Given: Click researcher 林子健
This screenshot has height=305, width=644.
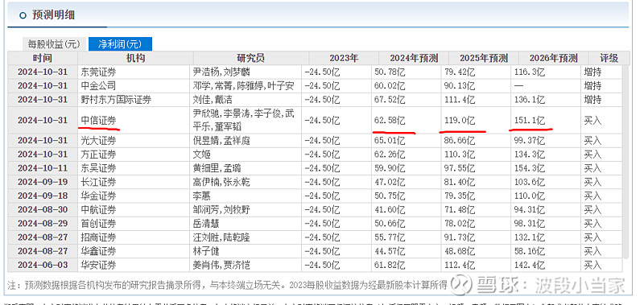Looking at the screenshot, I should point(206,251).
